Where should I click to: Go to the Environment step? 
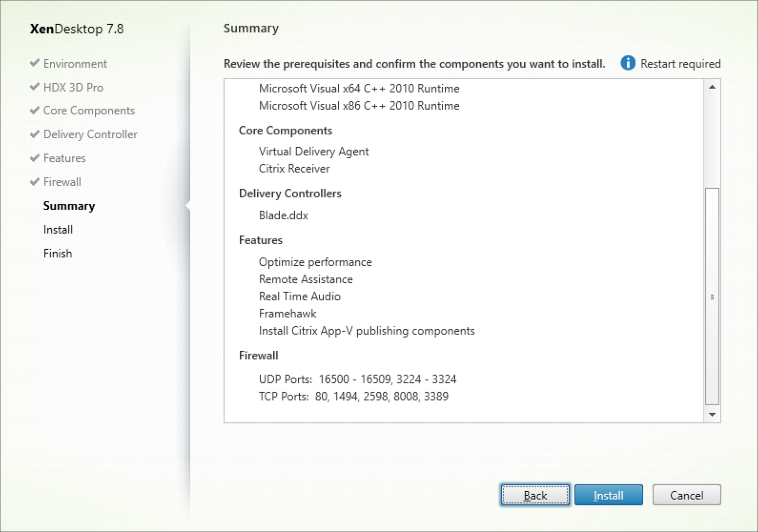75,63
